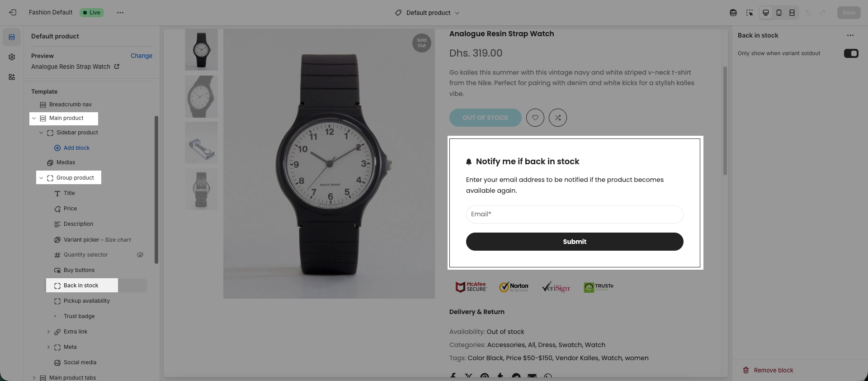
Task: Click the Email input field
Action: [x=575, y=214]
